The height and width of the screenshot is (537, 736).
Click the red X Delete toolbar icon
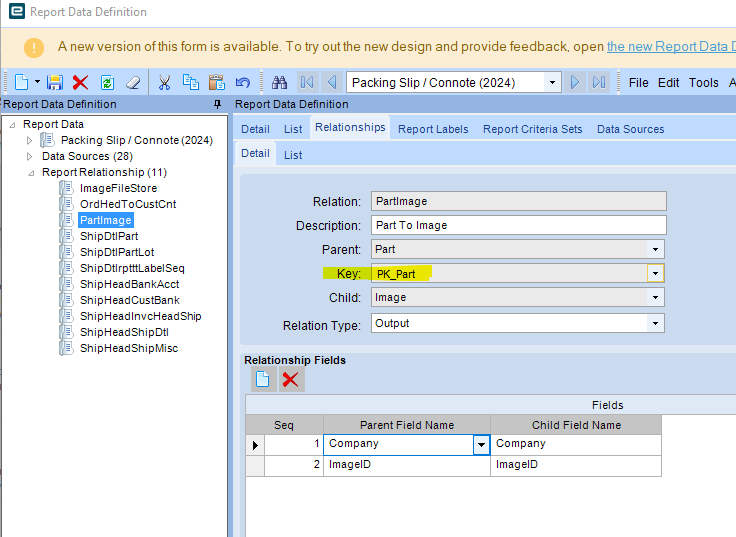81,82
